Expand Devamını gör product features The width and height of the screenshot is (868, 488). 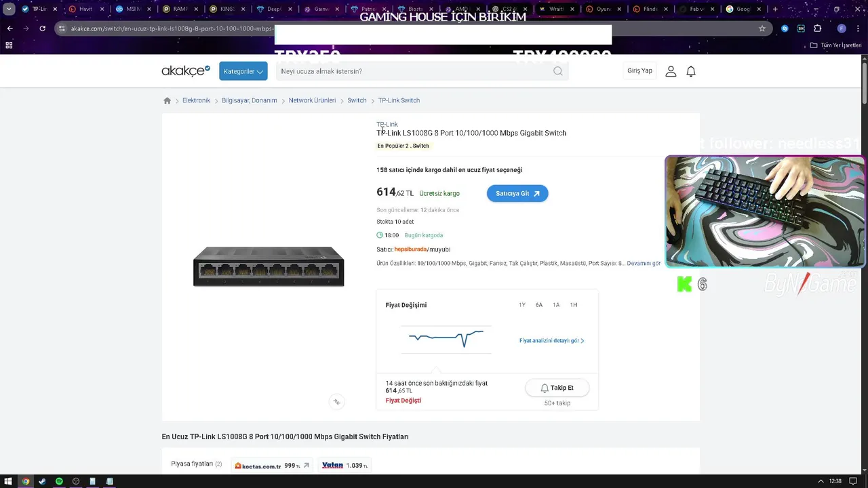[644, 263]
